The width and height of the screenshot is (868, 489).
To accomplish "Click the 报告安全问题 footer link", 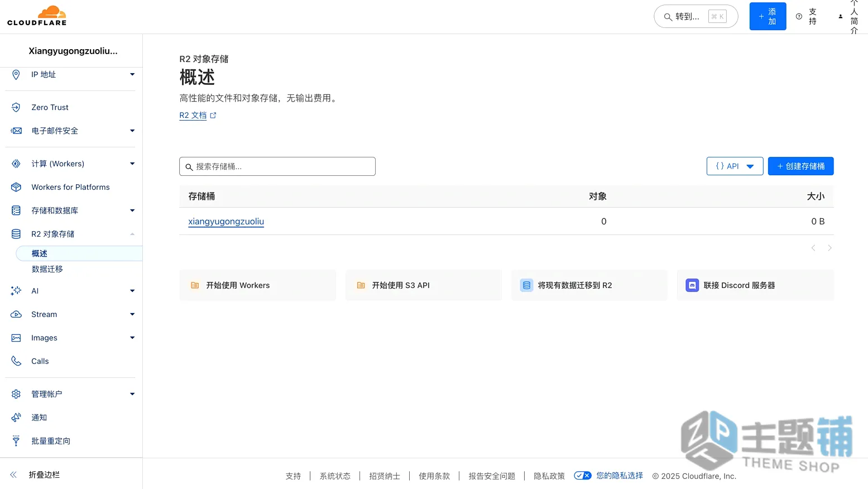I will [492, 476].
